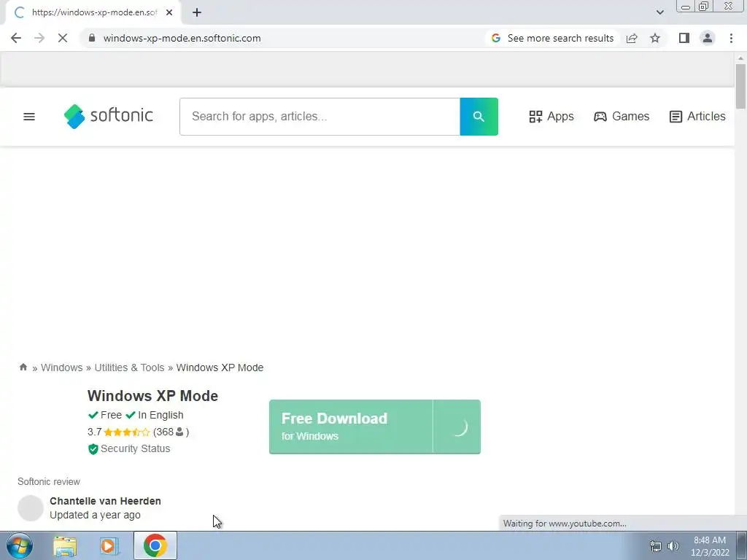View site info via the padlock icon
This screenshot has height=560, width=747.
92,38
